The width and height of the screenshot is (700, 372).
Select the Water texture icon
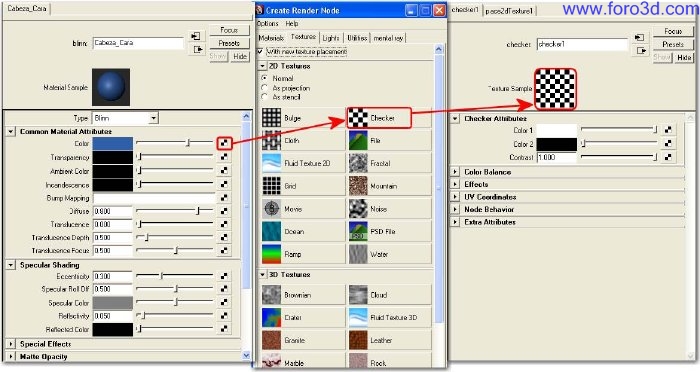click(x=358, y=254)
